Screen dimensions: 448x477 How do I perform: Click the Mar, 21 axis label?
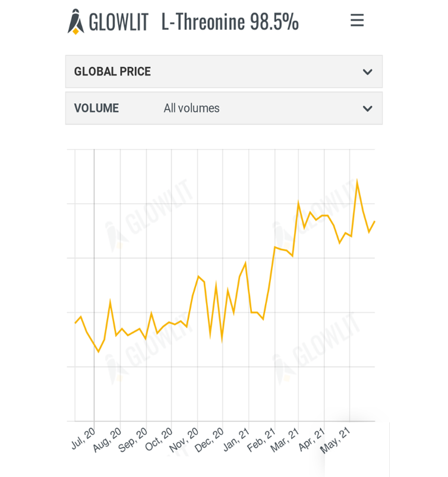tap(285, 440)
